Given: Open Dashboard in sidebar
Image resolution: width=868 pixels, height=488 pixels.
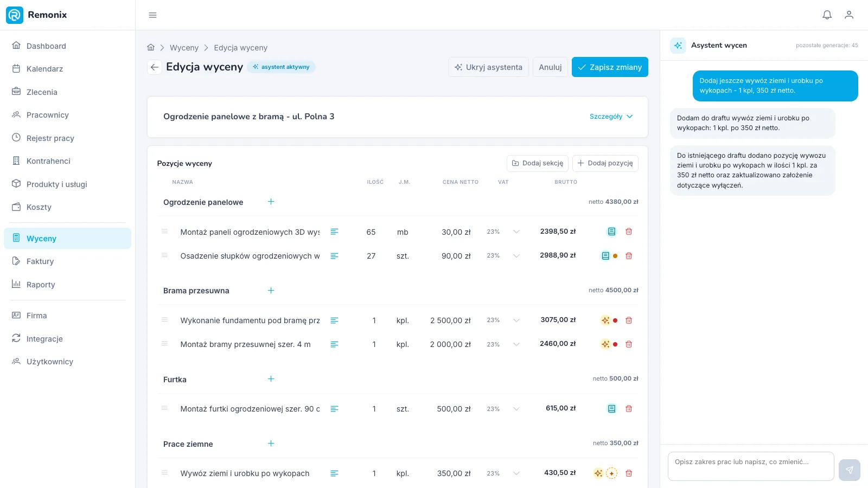Looking at the screenshot, I should [67, 46].
